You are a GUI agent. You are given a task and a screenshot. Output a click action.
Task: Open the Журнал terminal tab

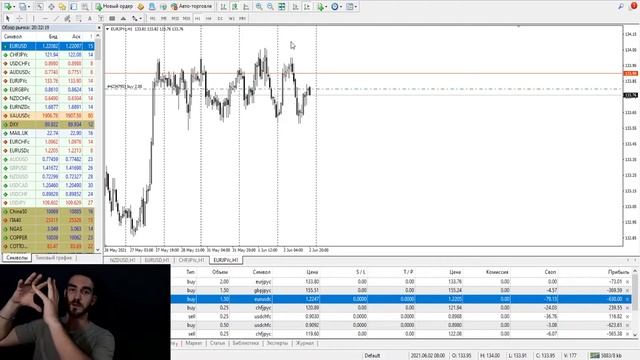click(x=305, y=343)
